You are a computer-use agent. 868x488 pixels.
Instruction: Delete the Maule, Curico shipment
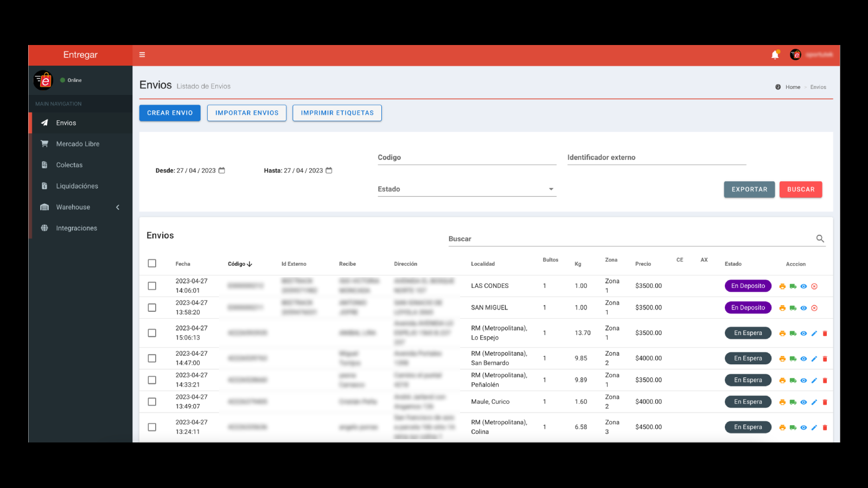(825, 402)
